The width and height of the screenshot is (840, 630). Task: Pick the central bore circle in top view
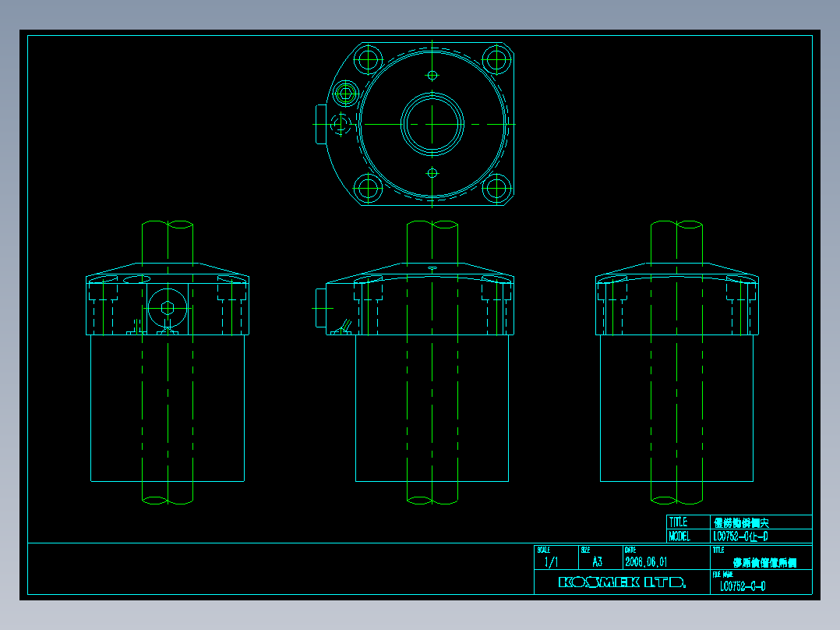click(x=432, y=125)
